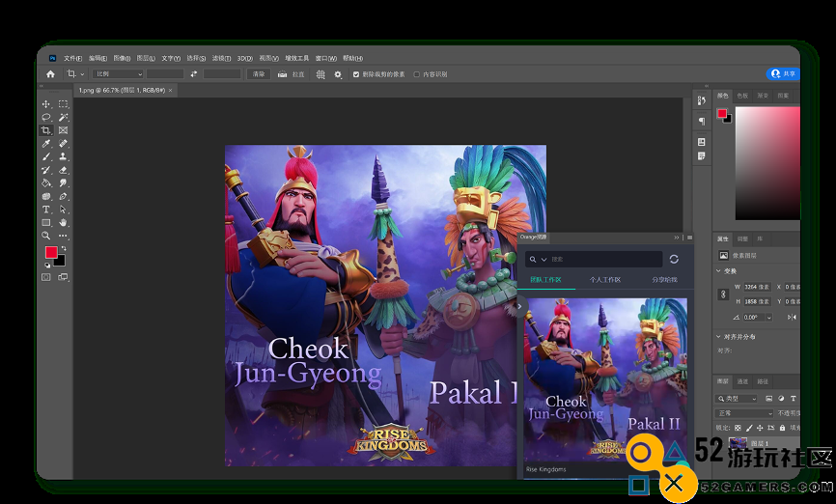836x504 pixels.
Task: Select the Smudge tool
Action: 63,182
